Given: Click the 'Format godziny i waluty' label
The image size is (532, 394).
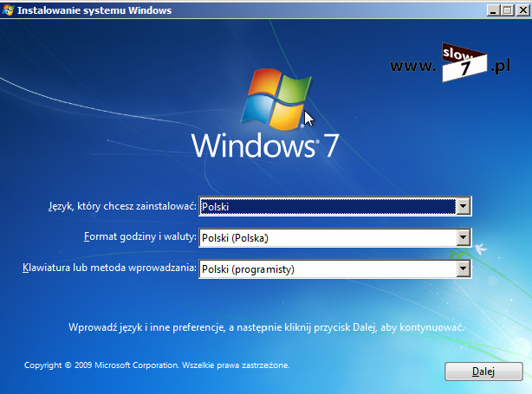Looking at the screenshot, I should coord(140,236).
